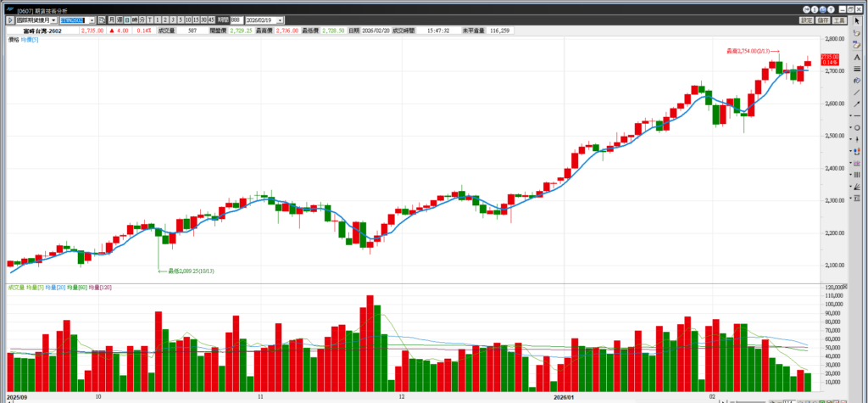Click the 儲存 save button
Screen dimensions: 868x403
point(822,20)
